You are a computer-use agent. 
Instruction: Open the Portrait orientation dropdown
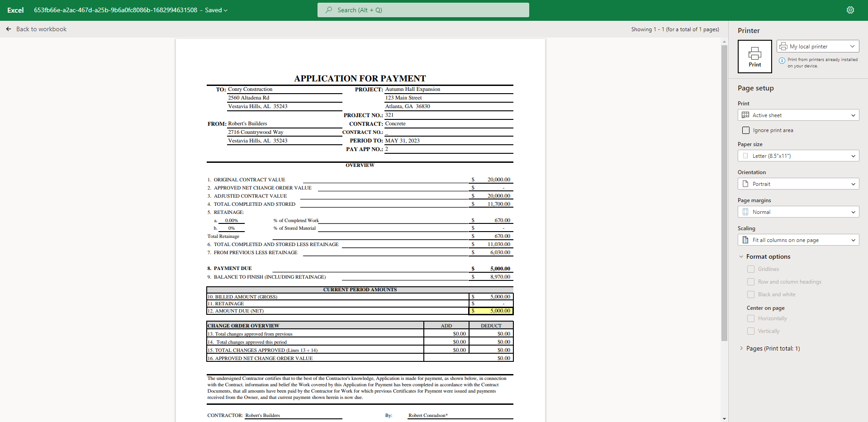coord(798,184)
